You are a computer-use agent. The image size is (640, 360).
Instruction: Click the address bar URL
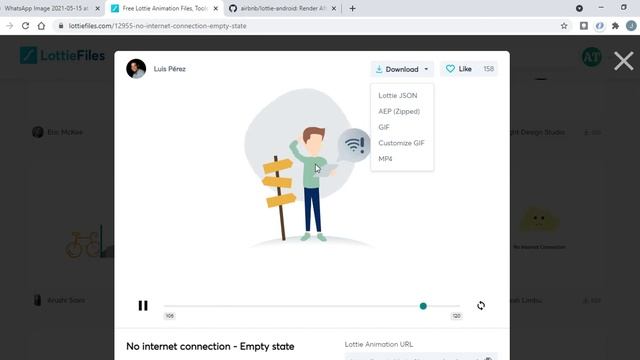pyautogui.click(x=158, y=26)
